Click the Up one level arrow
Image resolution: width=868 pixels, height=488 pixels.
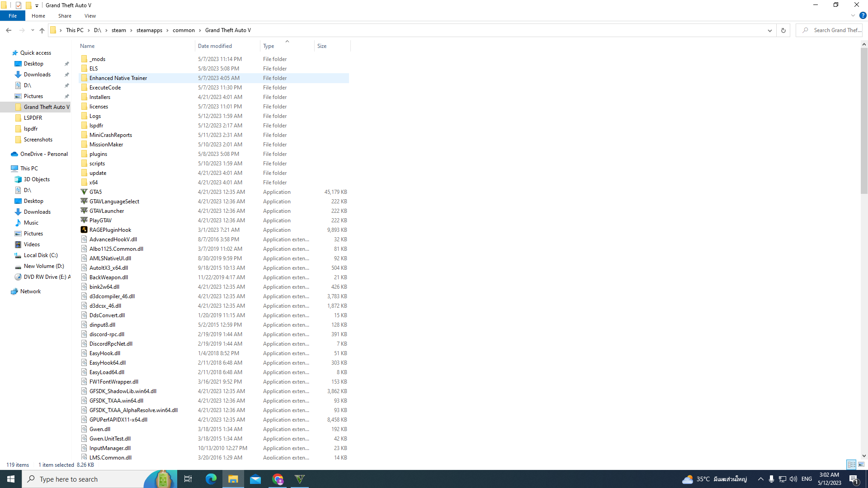tap(42, 30)
